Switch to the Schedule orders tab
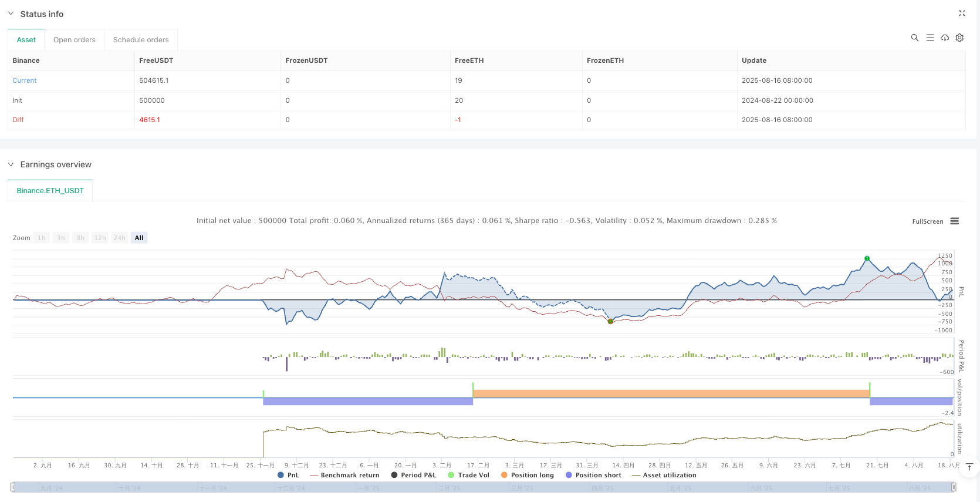Viewport: 980px width, 502px height. click(x=141, y=40)
